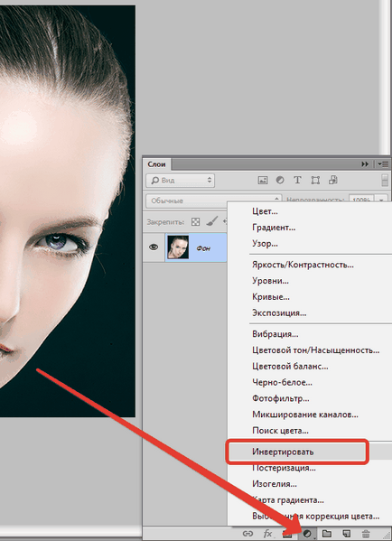
Task: Click the adjustment layer filter icon
Action: pos(280,180)
